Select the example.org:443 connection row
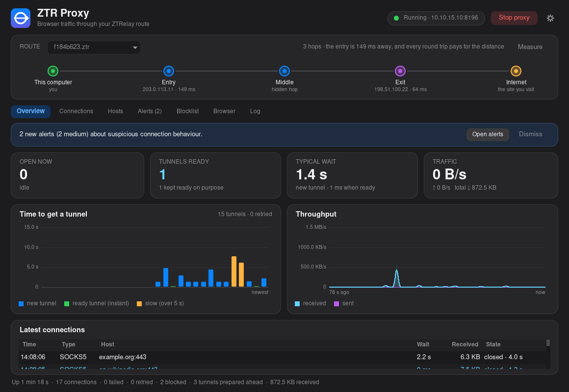 click(282, 357)
